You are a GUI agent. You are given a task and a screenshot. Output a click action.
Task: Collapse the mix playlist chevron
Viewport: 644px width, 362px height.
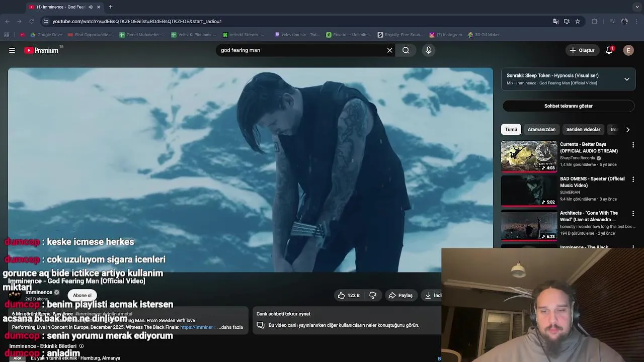tap(627, 79)
